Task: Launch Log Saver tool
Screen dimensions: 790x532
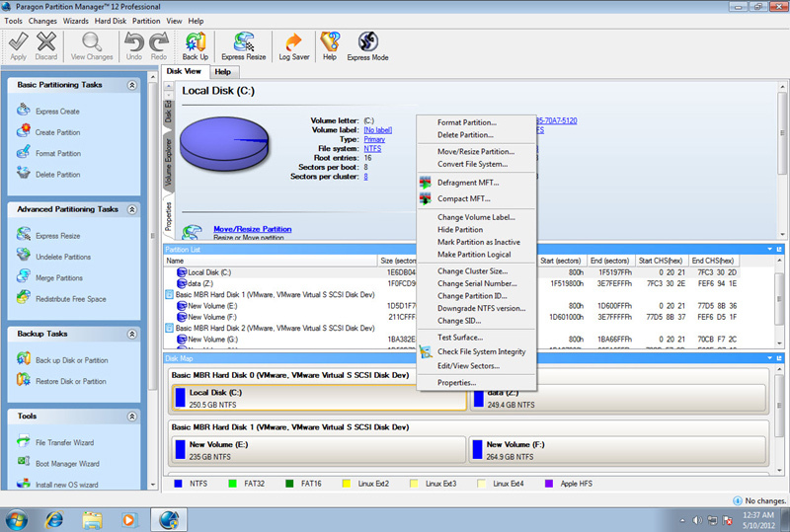Action: click(x=293, y=45)
